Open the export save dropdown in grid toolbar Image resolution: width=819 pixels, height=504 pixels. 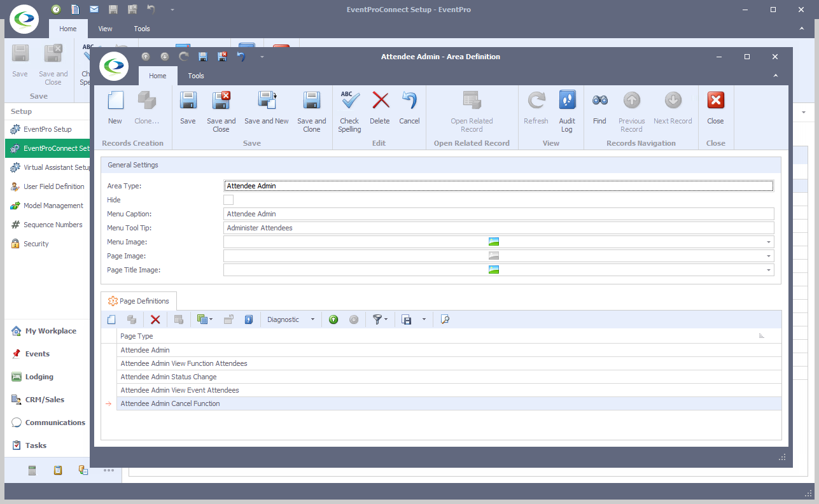coord(424,319)
